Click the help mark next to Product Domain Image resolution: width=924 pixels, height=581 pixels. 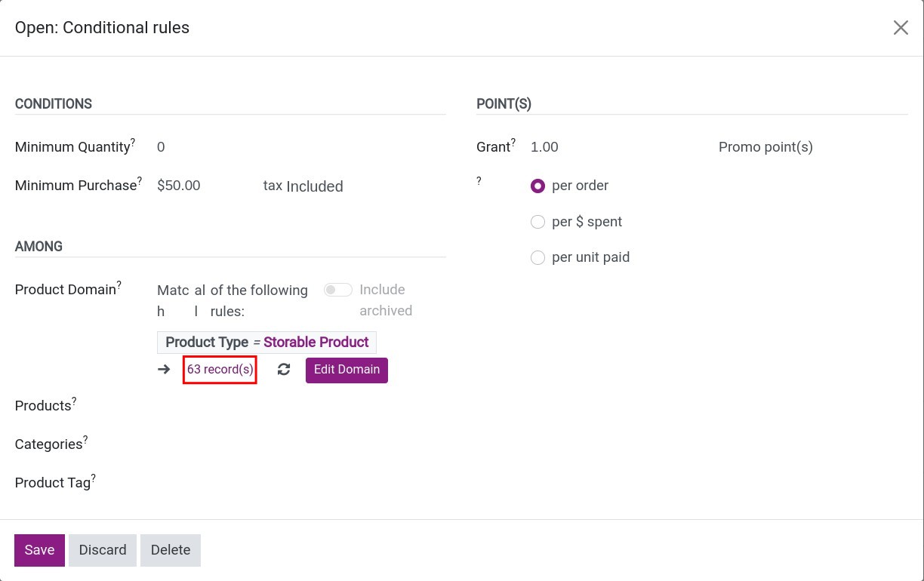(x=119, y=285)
